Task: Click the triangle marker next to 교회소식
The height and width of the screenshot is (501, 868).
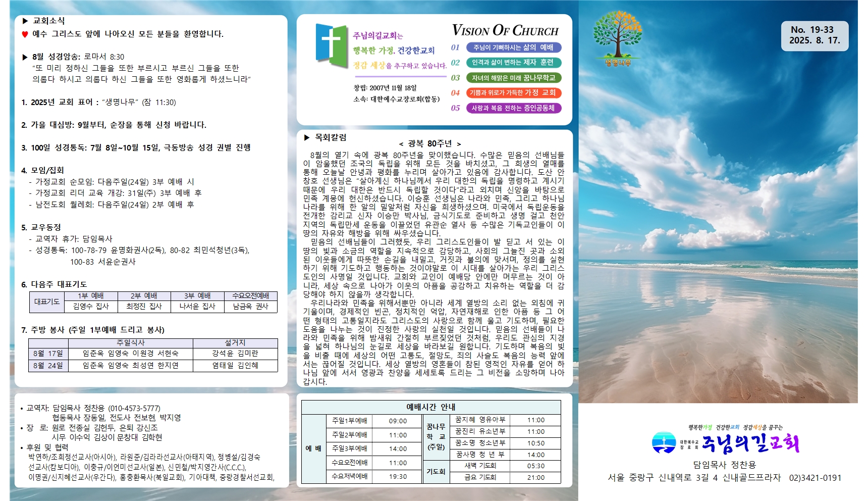Action: [x=25, y=21]
